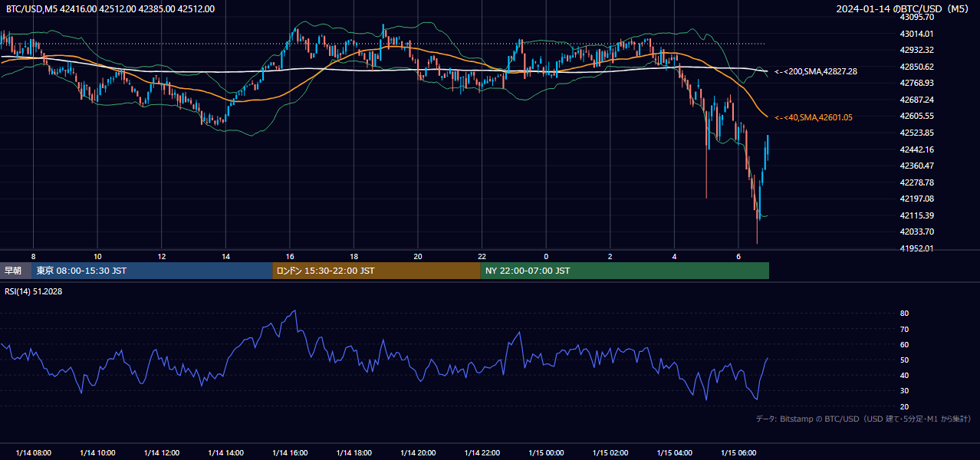Click RSI scale value 40
Viewport: 980px width, 460px height.
click(x=905, y=375)
